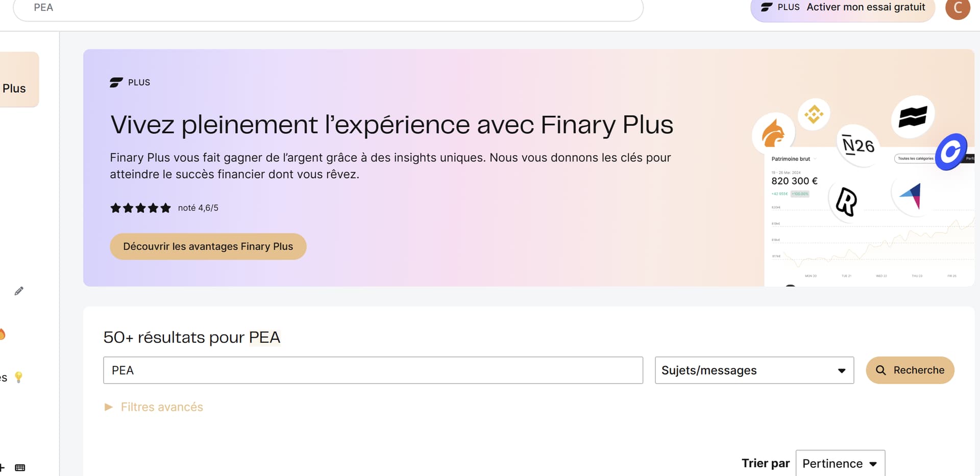Click the Revolut "R" logo in the banner

click(846, 202)
